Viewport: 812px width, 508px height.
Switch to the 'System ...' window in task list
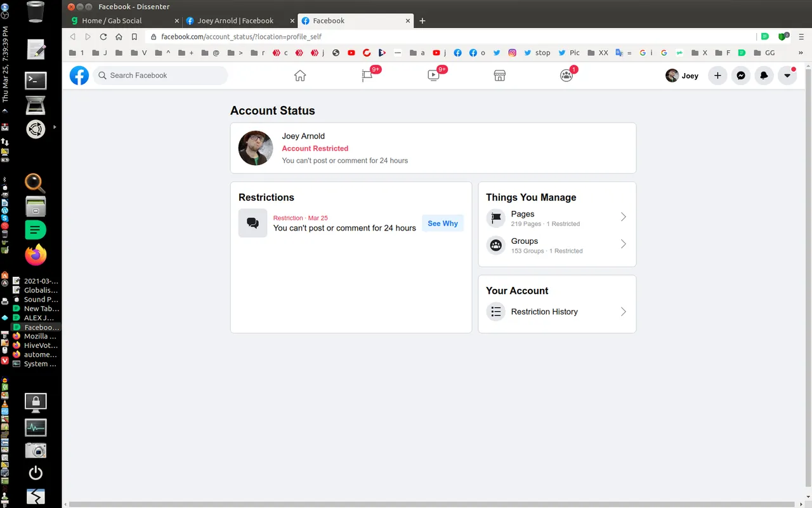pyautogui.click(x=36, y=364)
